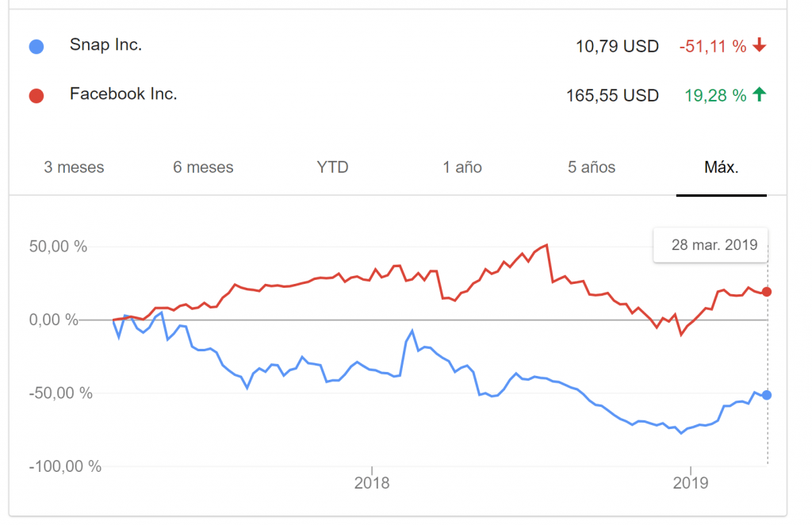Click the red Facebook Inc. legend dot

[x=36, y=96]
